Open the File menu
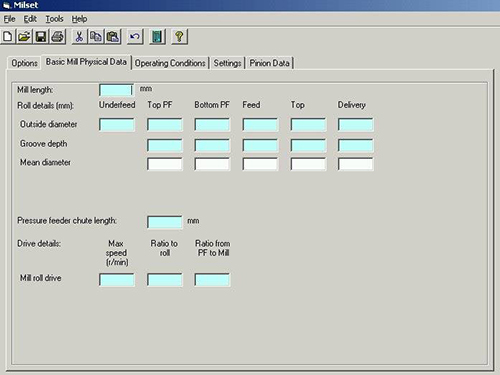Screen dimensions: 500x375 point(9,19)
